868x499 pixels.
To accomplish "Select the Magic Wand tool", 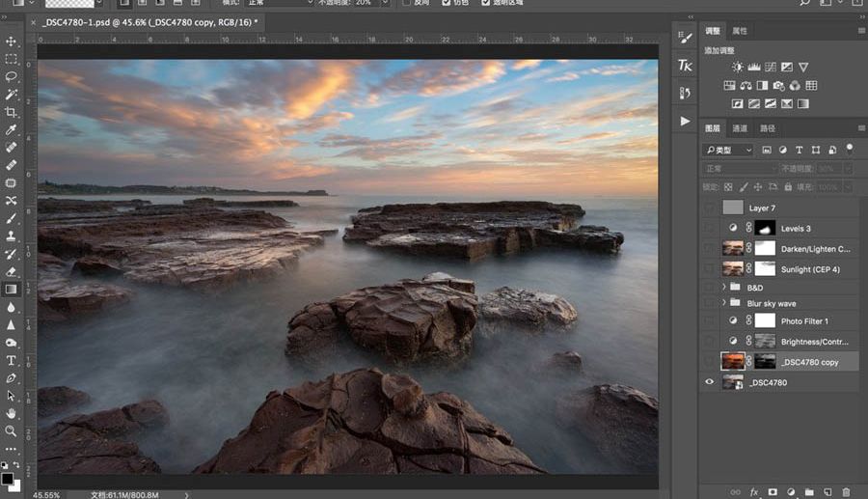I will [x=11, y=95].
